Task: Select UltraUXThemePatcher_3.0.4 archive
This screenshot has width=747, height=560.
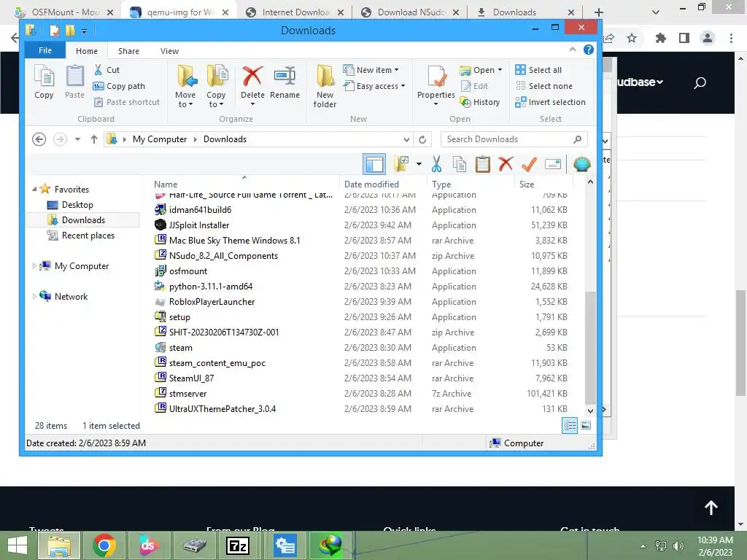Action: click(x=222, y=409)
